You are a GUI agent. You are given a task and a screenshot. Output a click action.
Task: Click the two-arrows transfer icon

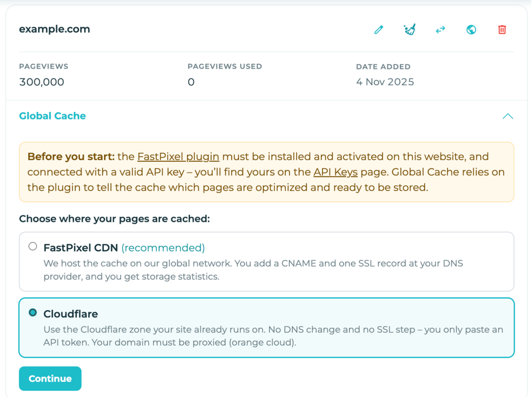point(441,30)
